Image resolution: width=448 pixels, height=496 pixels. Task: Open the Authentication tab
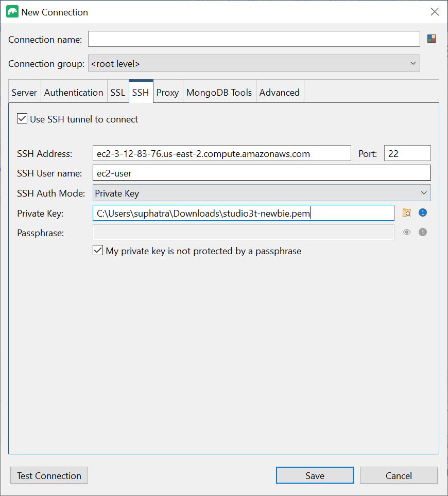pyautogui.click(x=74, y=92)
